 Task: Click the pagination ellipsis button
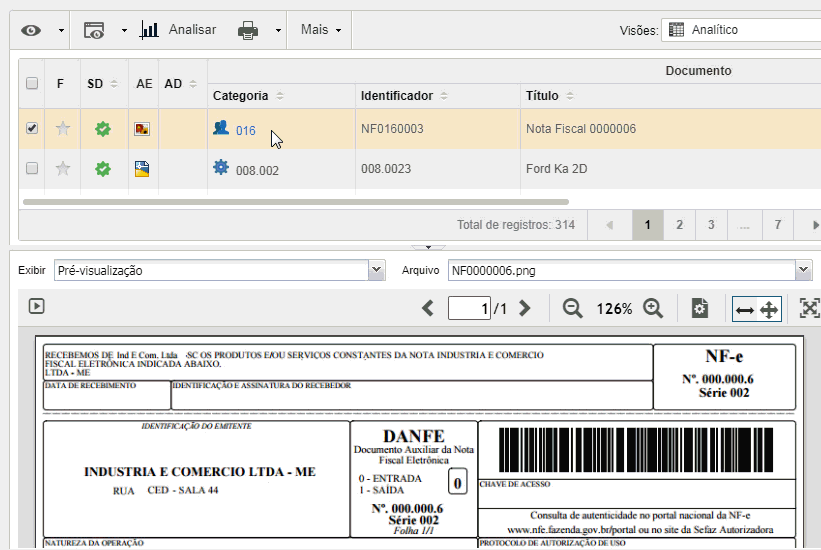pyautogui.click(x=744, y=225)
